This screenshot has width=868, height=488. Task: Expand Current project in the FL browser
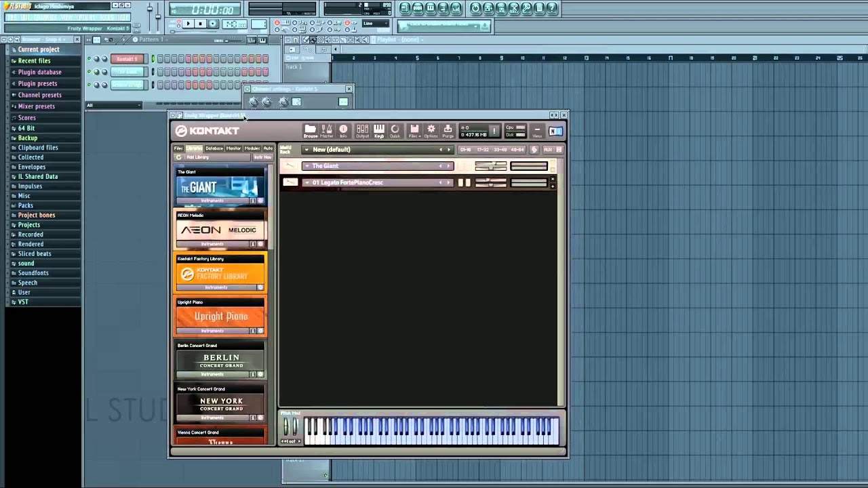click(39, 49)
